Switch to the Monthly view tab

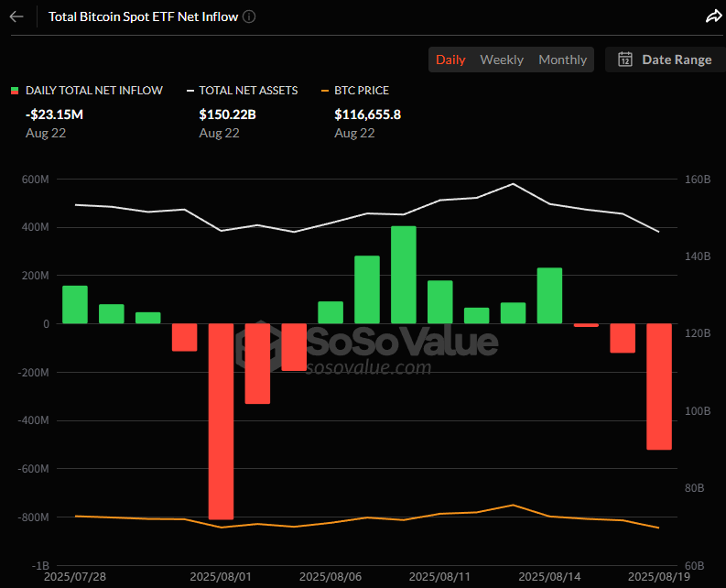coord(562,60)
